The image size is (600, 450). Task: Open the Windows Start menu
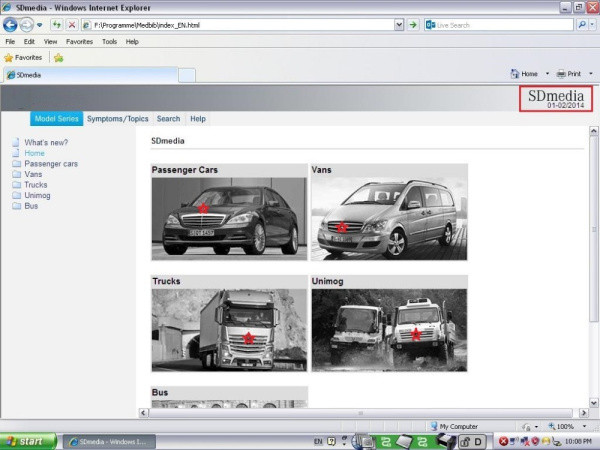[28, 442]
